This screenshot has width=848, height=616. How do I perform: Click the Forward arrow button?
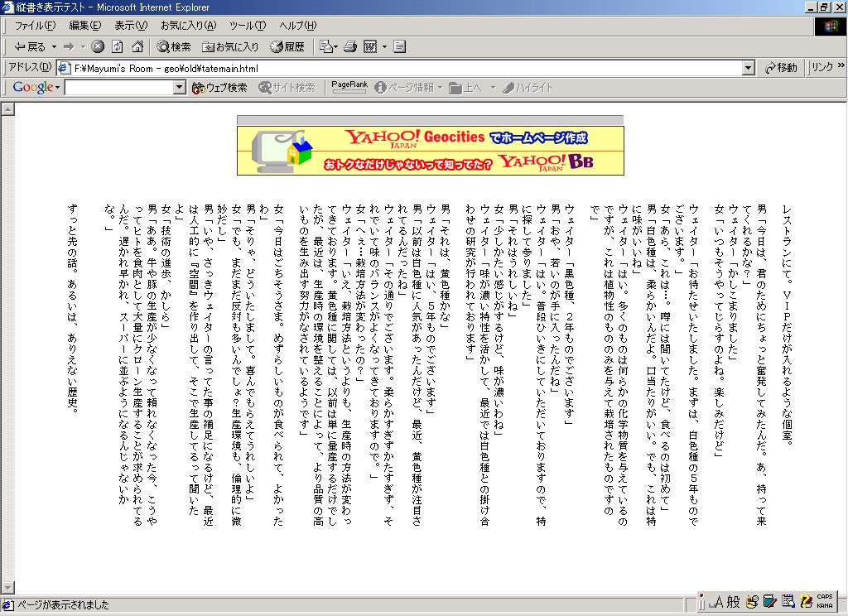point(69,47)
